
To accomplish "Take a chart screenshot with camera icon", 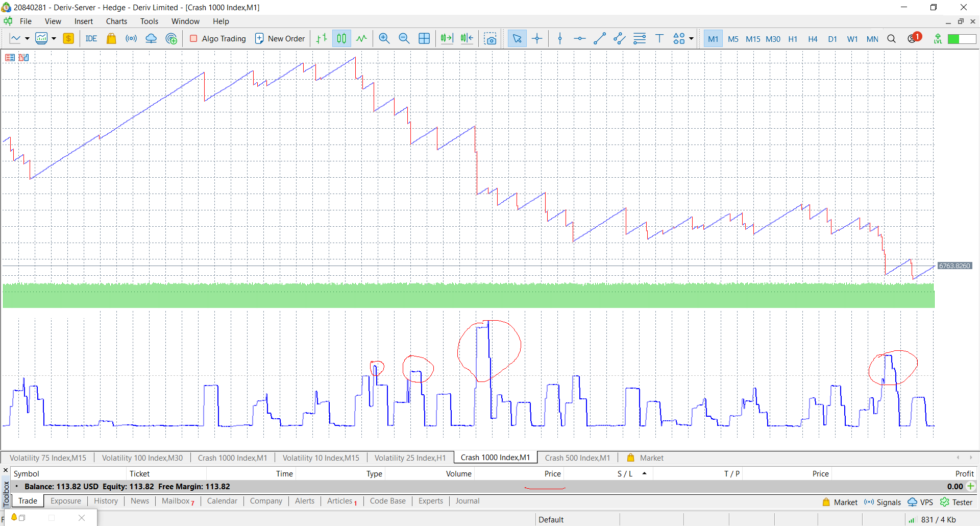I will (490, 39).
